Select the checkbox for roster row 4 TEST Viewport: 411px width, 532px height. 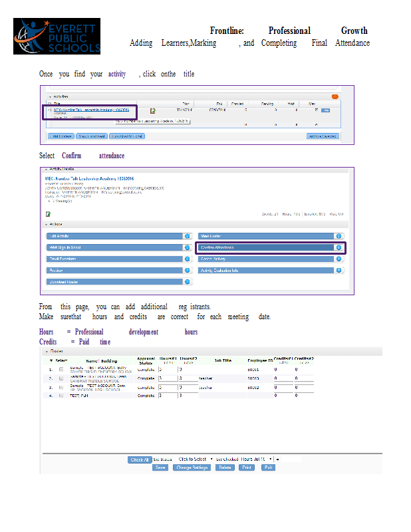(61, 396)
